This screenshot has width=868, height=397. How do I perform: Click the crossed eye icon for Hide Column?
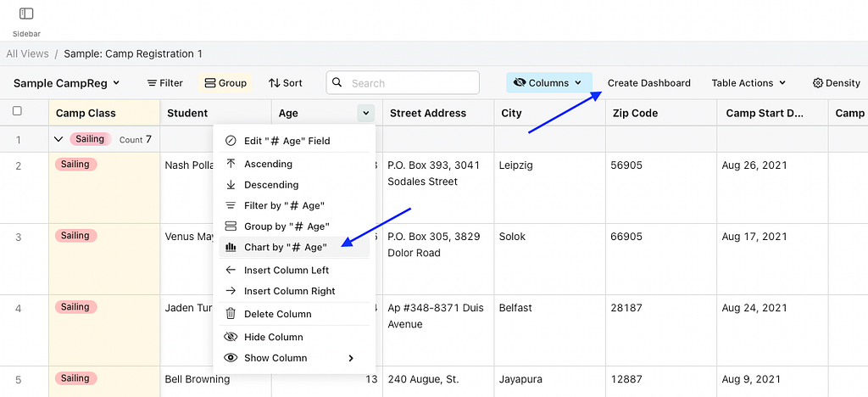231,338
